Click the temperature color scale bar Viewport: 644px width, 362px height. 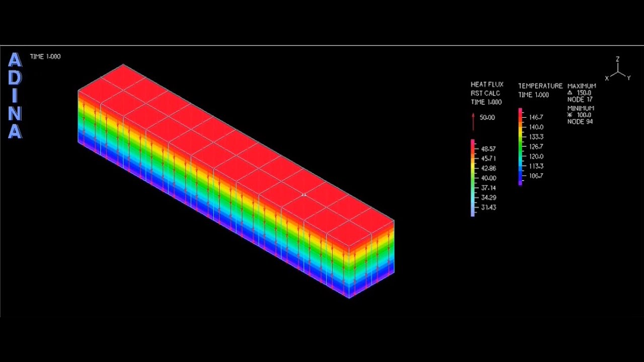(x=520, y=146)
